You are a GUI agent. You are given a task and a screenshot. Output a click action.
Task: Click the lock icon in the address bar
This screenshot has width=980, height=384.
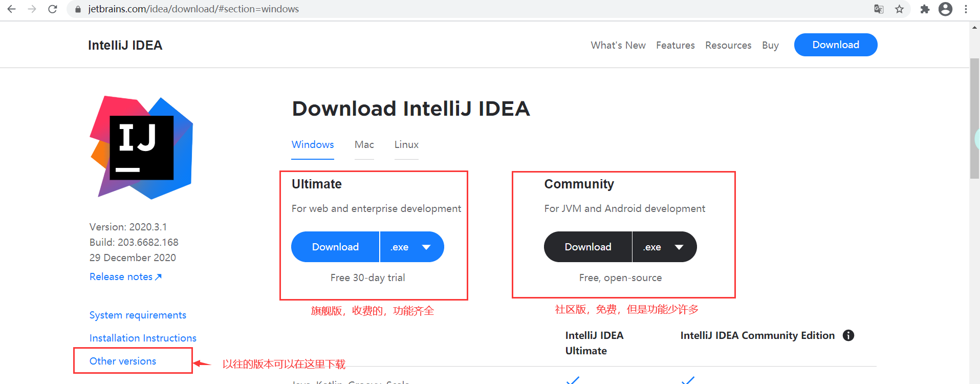tap(78, 9)
